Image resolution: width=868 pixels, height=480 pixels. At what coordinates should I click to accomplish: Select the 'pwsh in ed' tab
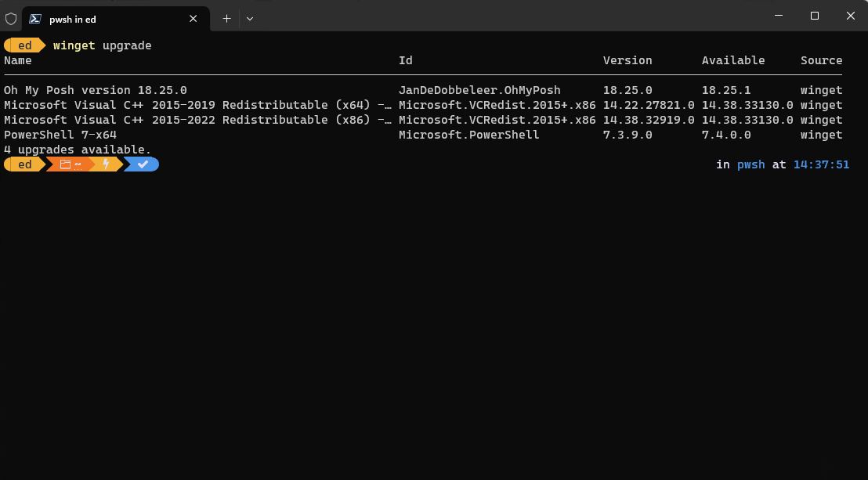coord(116,19)
